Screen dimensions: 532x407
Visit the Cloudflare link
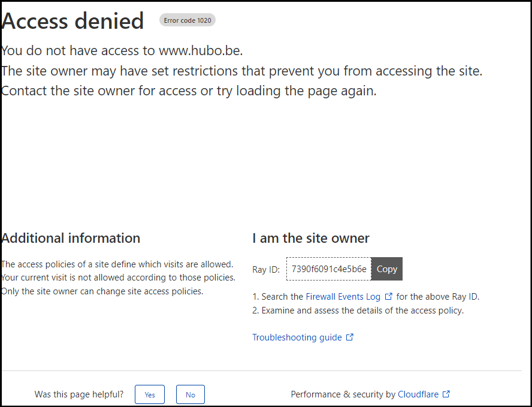tap(418, 394)
